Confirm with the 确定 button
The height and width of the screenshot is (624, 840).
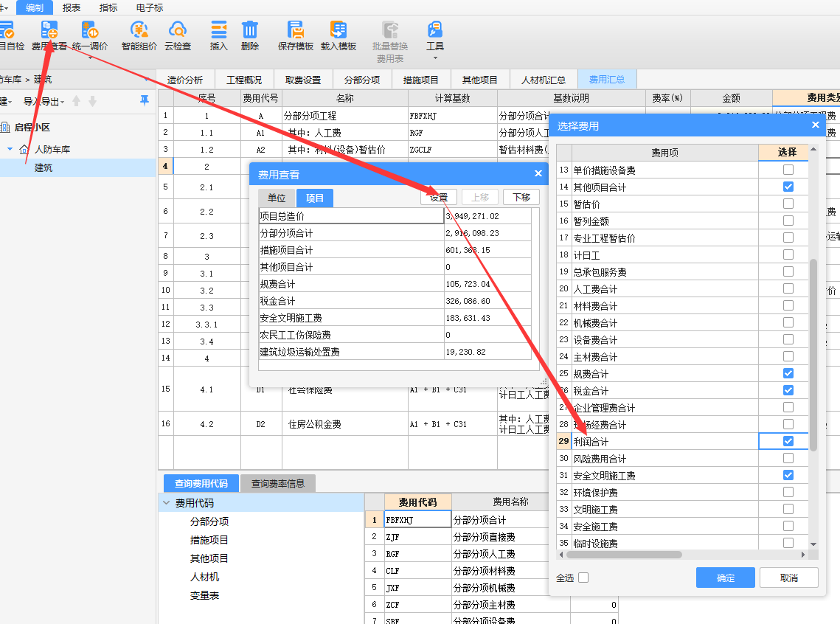coord(726,578)
